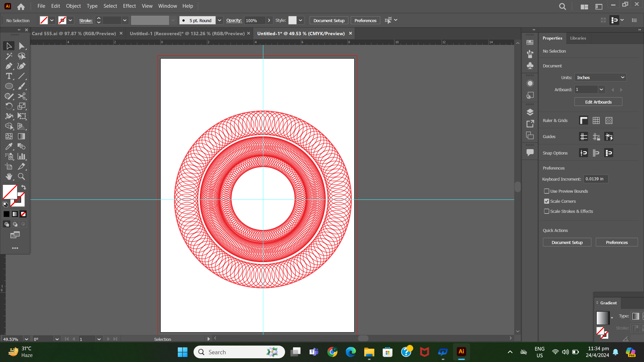This screenshot has width=644, height=362.
Task: Select the Eyedropper tool
Action: [x=9, y=146]
